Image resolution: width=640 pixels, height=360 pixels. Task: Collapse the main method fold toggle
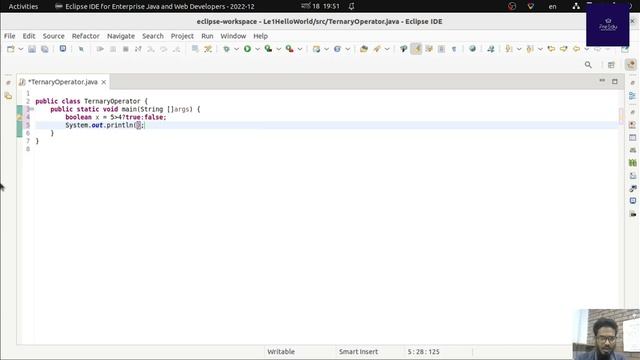[x=32, y=109]
